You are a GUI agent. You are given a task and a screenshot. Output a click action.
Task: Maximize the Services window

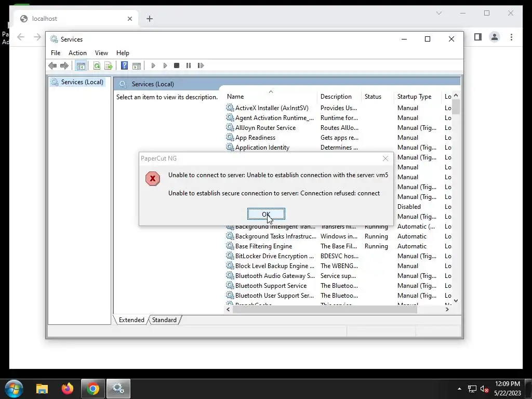428,39
